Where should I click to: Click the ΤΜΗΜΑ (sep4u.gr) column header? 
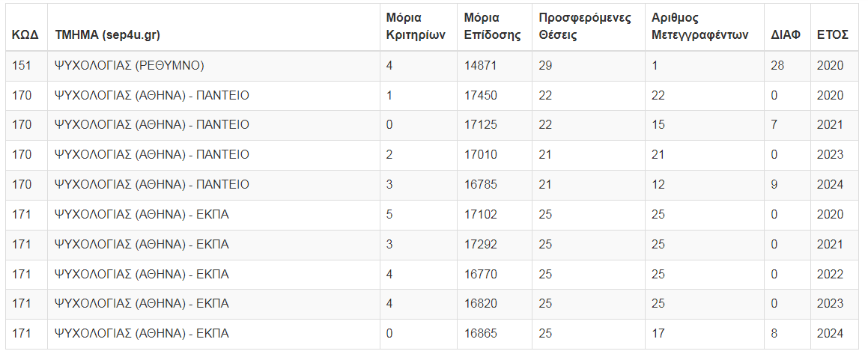click(x=107, y=34)
